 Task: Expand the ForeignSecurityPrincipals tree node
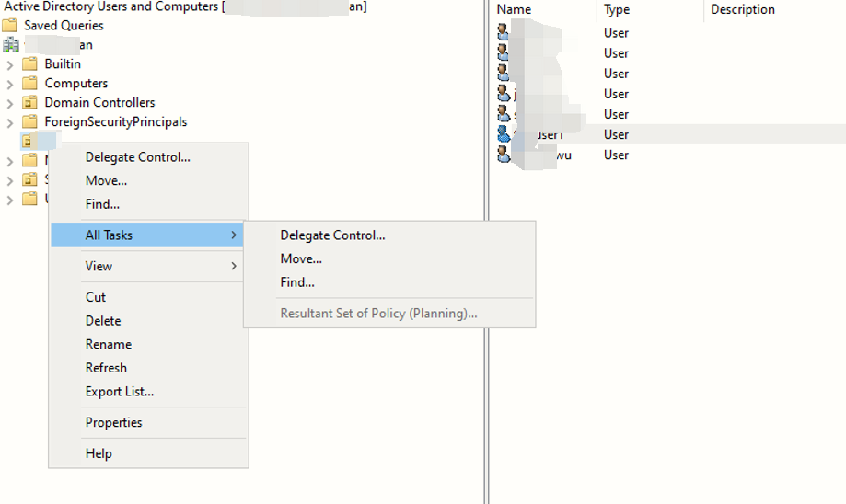click(10, 123)
